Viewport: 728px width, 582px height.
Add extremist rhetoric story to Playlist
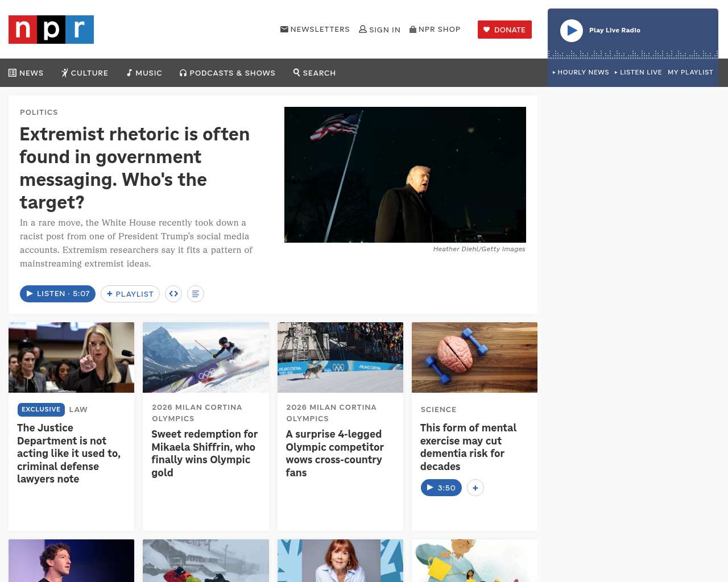pyautogui.click(x=130, y=294)
